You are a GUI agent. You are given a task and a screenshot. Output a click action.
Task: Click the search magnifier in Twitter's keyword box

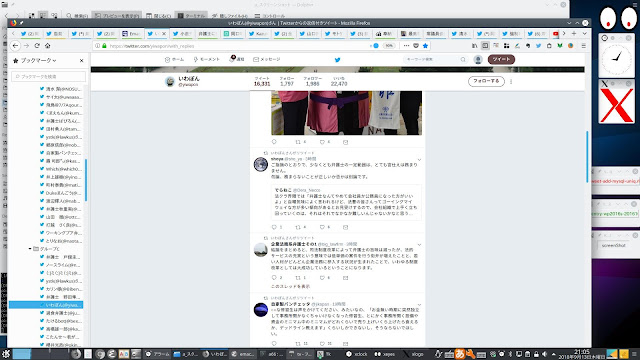point(463,60)
